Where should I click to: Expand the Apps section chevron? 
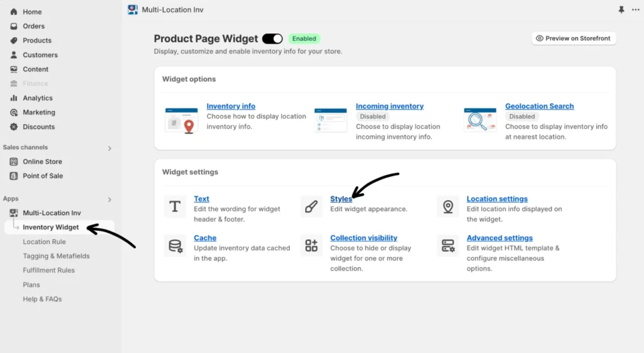coord(109,199)
